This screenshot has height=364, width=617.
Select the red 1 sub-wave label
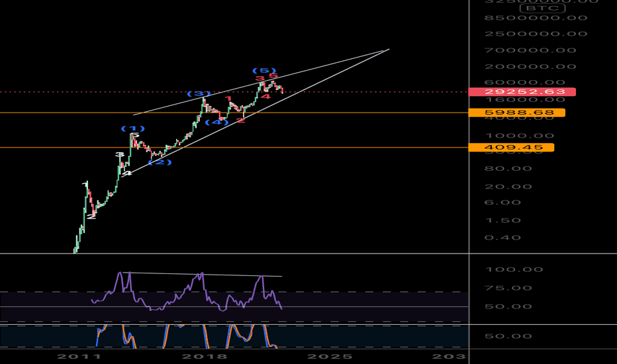tap(228, 99)
